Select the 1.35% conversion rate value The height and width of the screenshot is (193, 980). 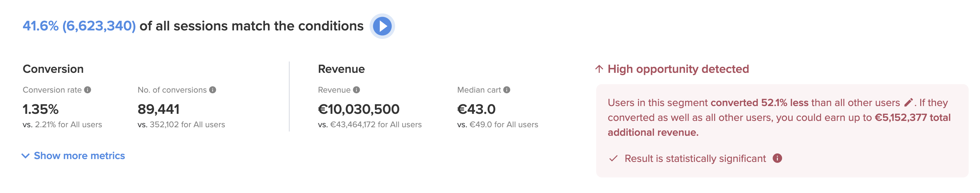pos(41,110)
